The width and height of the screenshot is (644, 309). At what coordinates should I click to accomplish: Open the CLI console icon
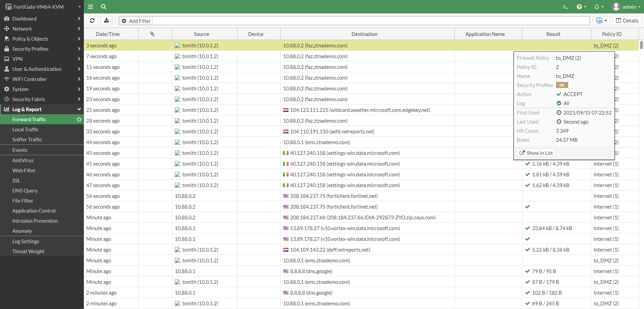click(566, 7)
